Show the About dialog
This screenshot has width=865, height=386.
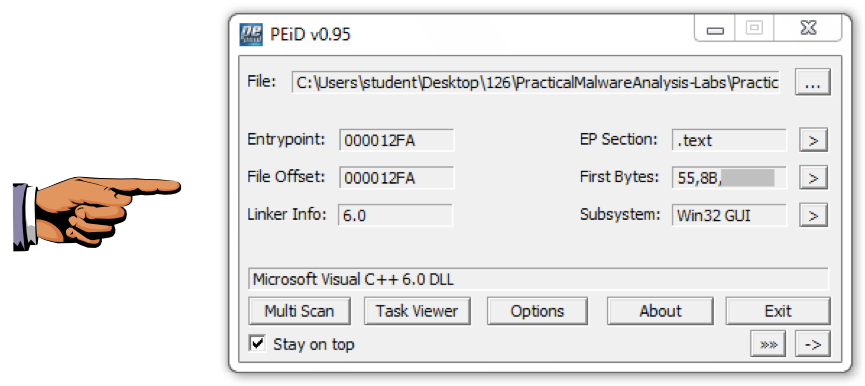pos(660,311)
